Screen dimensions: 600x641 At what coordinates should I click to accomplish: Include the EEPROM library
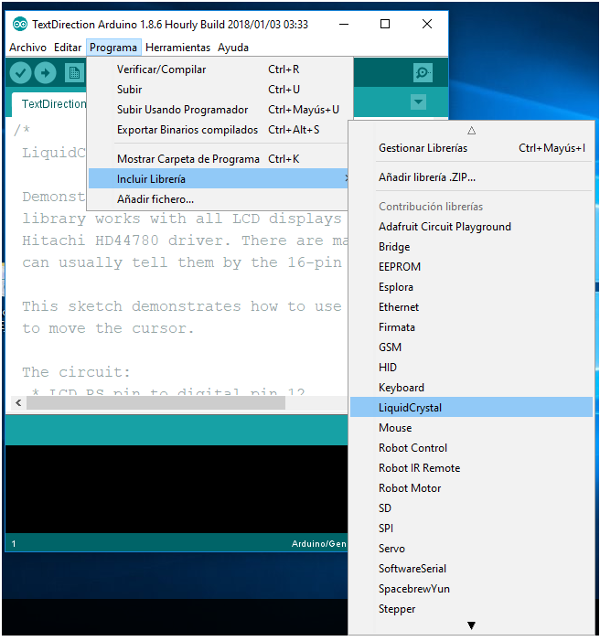pyautogui.click(x=471, y=267)
